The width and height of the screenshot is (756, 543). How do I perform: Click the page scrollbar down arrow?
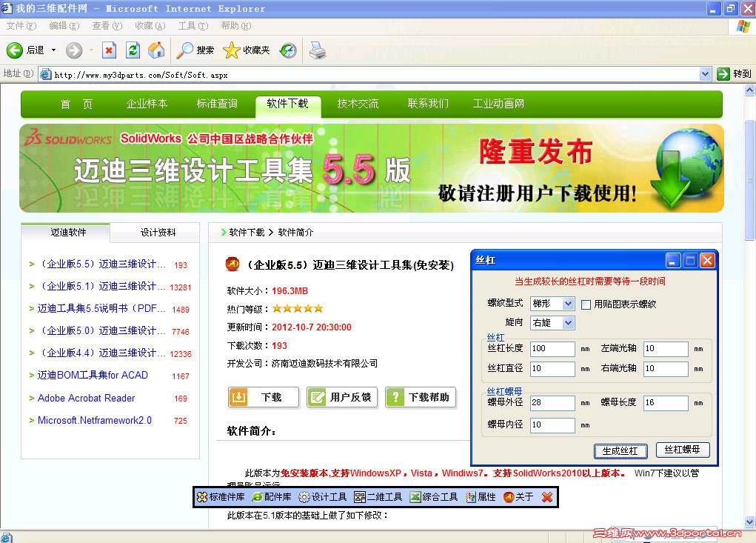[750, 522]
